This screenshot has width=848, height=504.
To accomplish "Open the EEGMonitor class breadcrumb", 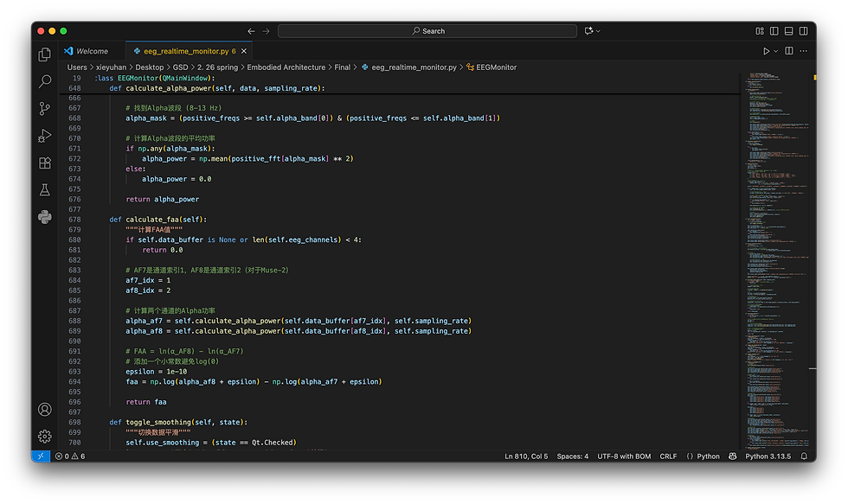I will click(x=491, y=67).
